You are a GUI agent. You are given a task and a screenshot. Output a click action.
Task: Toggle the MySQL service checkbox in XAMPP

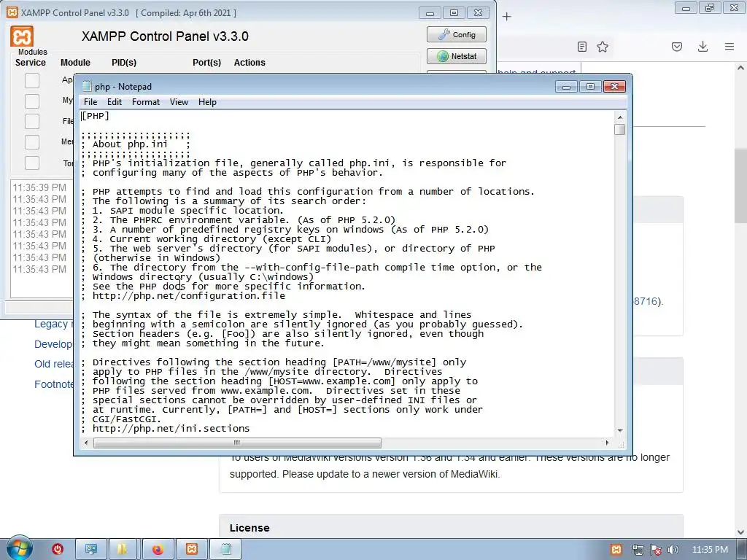click(32, 101)
